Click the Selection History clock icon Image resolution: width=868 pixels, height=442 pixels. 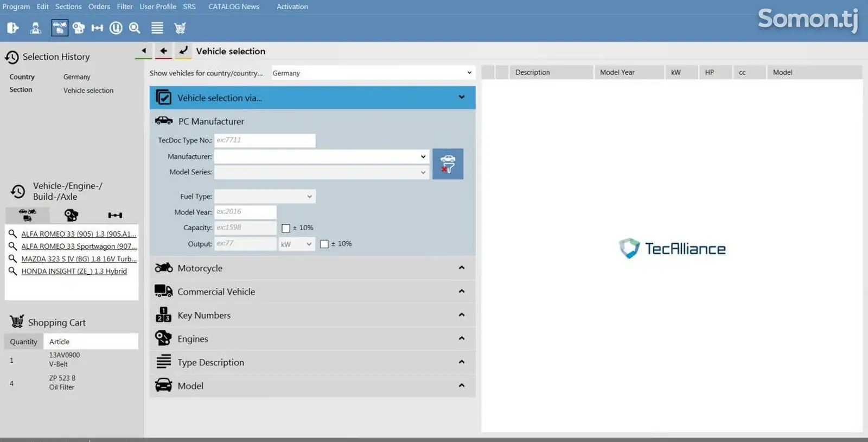12,57
